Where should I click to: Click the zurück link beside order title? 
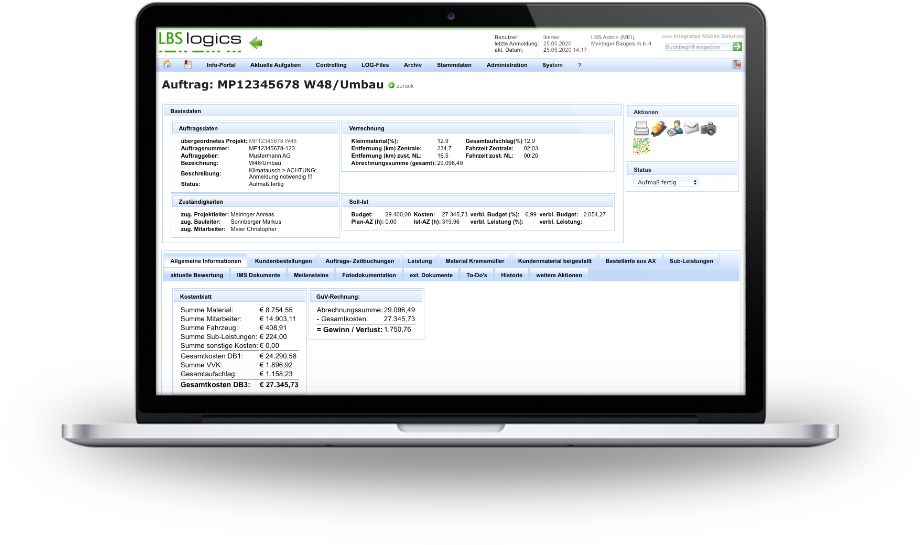pyautogui.click(x=402, y=86)
